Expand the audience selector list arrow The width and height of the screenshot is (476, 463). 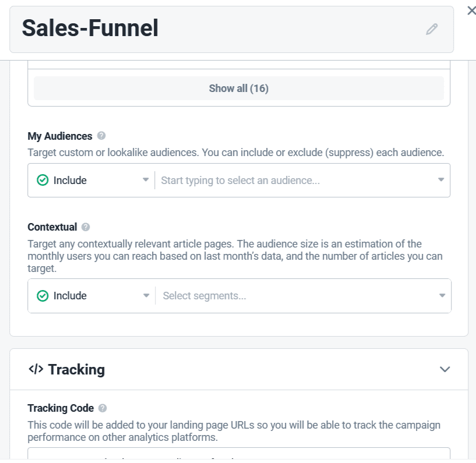pyautogui.click(x=441, y=181)
